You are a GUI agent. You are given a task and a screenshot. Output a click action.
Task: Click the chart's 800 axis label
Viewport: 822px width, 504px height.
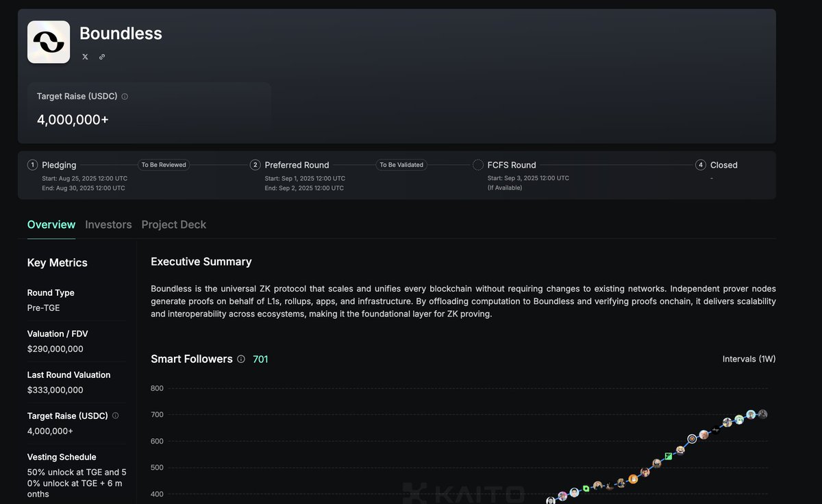pos(157,388)
